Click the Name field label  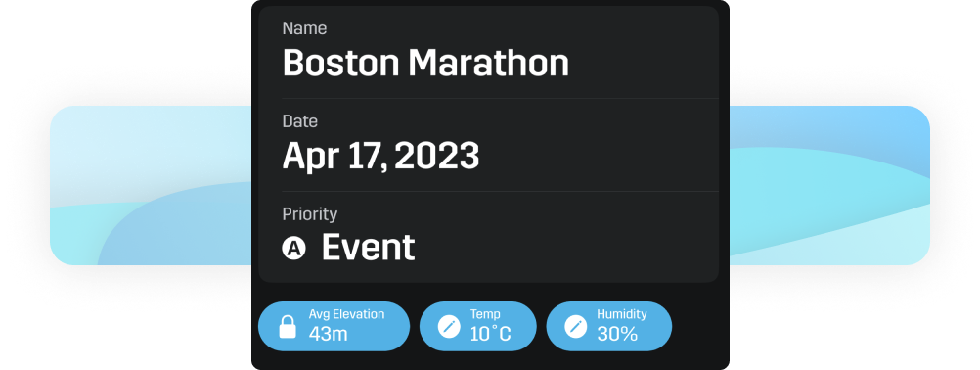click(304, 28)
